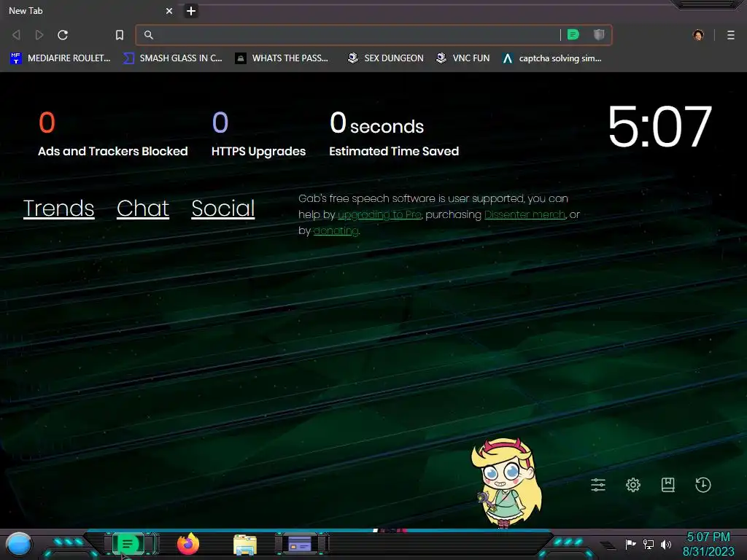
Task: Reload the page with the refresh icon
Action: [x=63, y=35]
